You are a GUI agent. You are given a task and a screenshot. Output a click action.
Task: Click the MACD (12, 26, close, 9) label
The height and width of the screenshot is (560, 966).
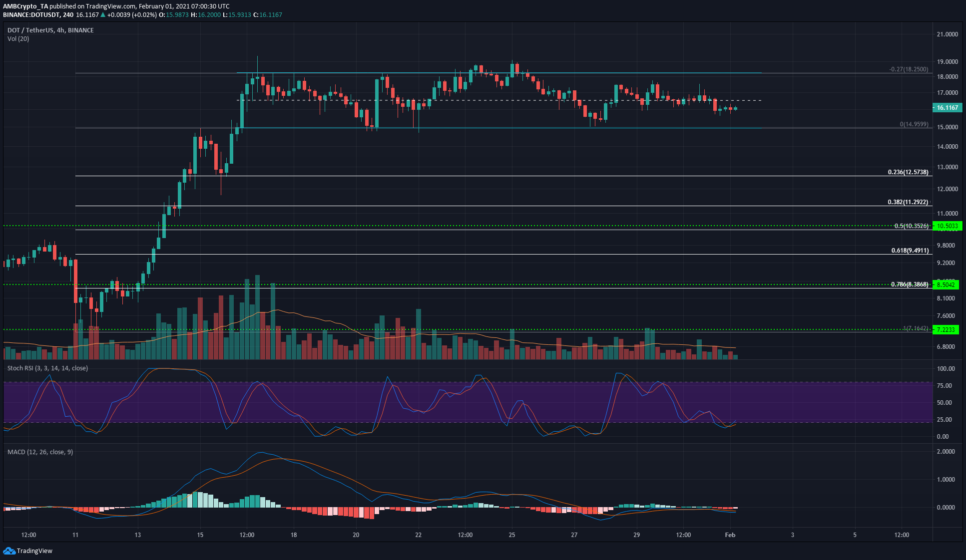tap(40, 452)
